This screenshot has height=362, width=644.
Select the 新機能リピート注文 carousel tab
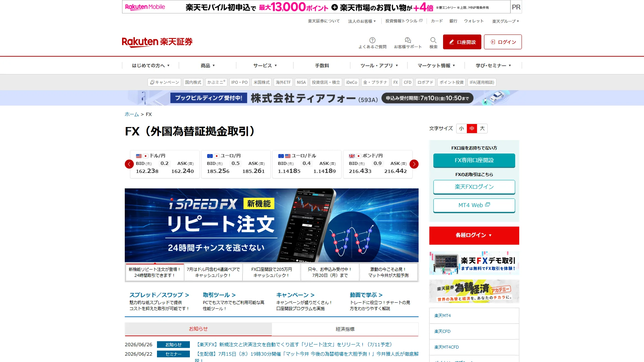click(x=155, y=272)
